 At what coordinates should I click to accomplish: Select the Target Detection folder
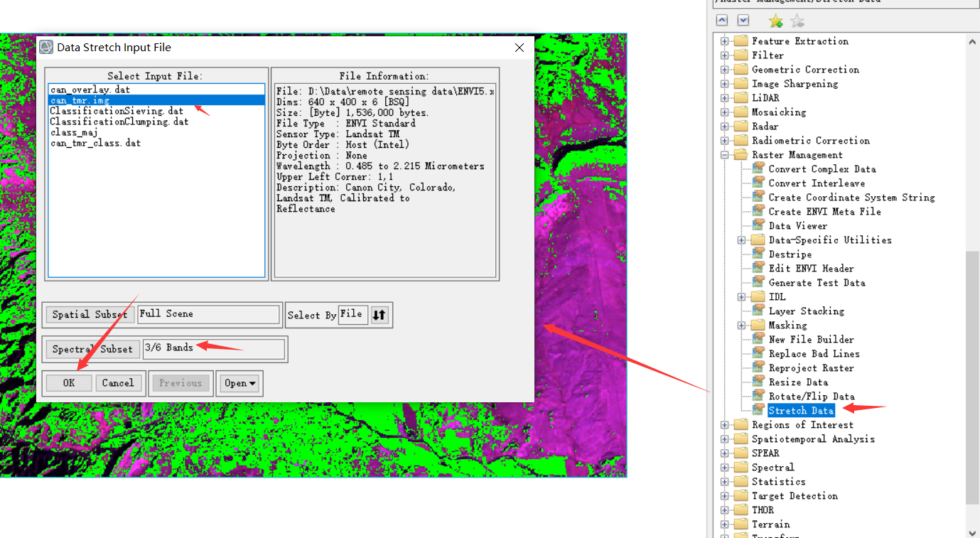(795, 496)
